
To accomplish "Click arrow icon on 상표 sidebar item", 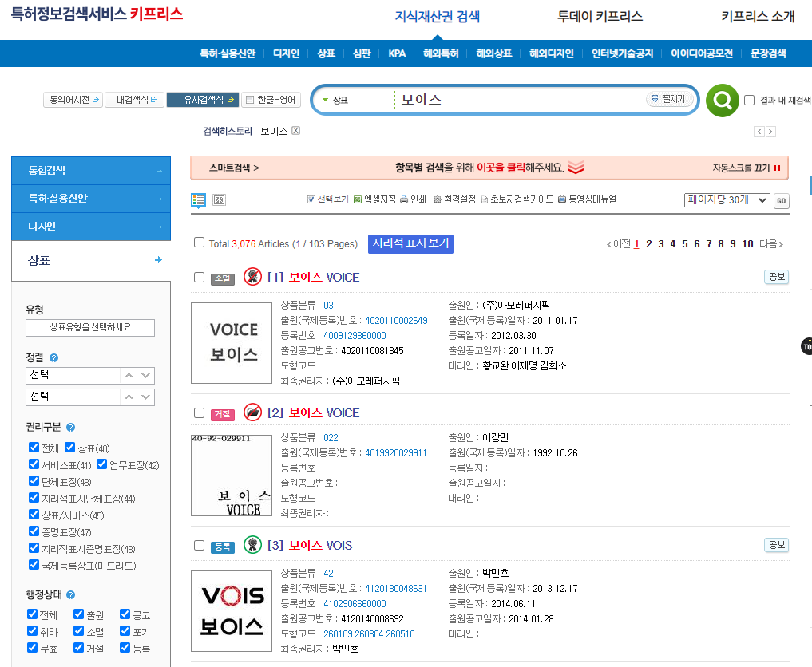I will (x=158, y=260).
